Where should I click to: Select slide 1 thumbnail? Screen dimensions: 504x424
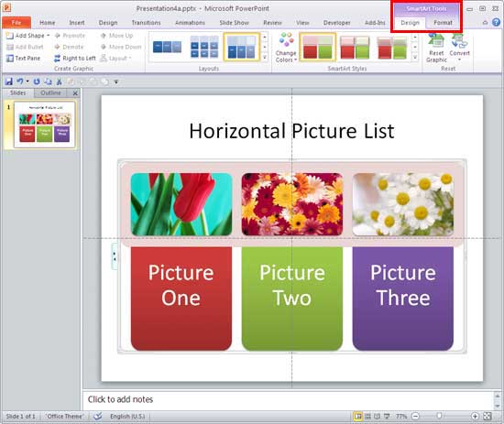[44, 125]
